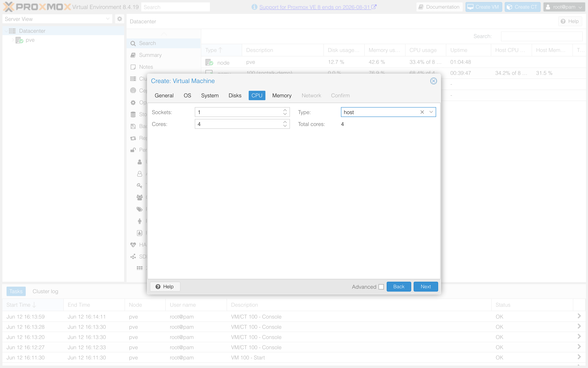
Task: Clear the host CPU type value
Action: tap(422, 112)
